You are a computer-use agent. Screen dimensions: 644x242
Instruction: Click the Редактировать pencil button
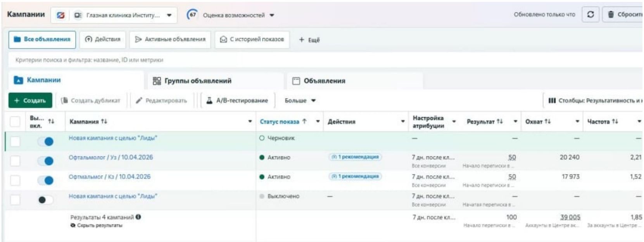(x=162, y=100)
